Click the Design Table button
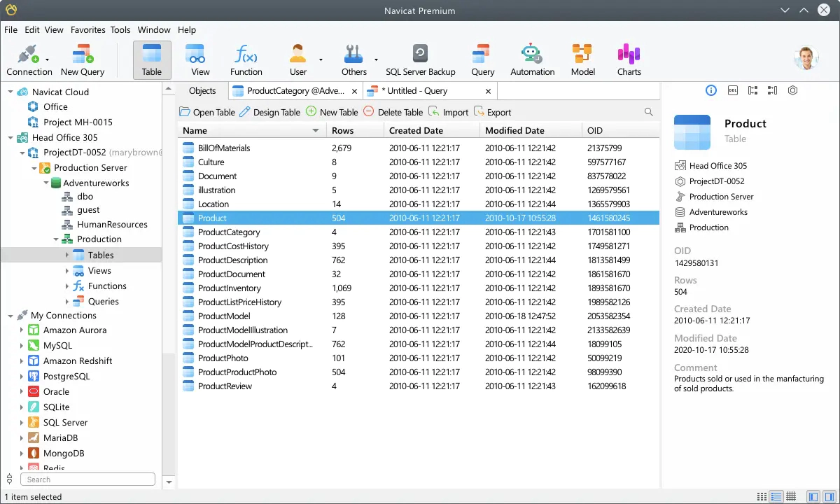Viewport: 840px width, 504px height. click(x=269, y=112)
